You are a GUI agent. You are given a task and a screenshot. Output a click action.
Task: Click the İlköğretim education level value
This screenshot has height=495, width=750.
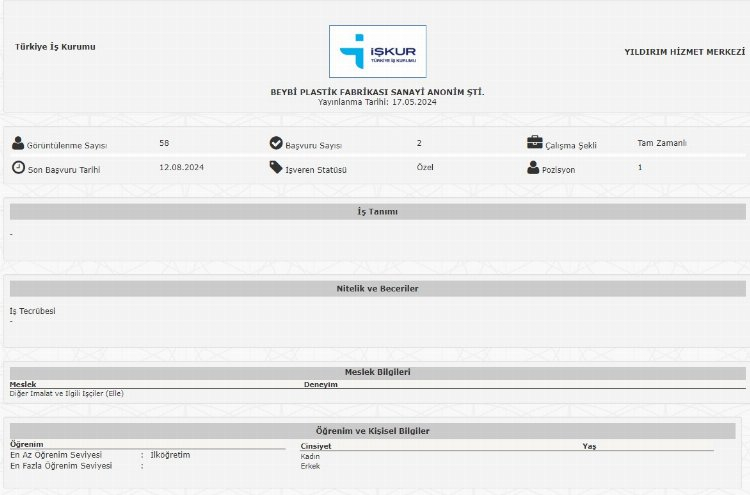pos(169,455)
